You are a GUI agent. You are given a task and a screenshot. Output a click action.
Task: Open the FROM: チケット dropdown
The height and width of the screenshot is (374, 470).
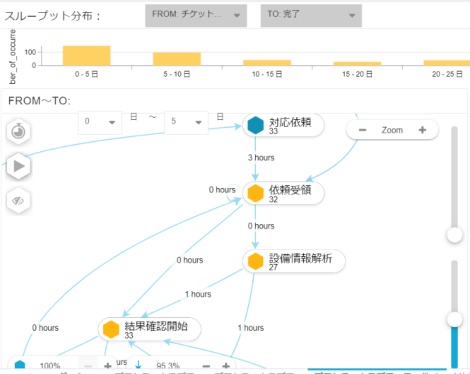[x=196, y=15]
